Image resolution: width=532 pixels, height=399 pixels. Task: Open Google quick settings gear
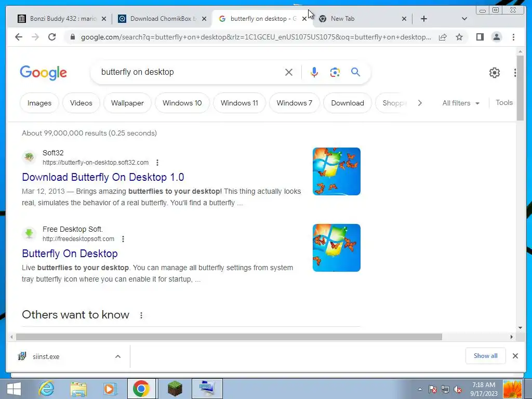495,72
